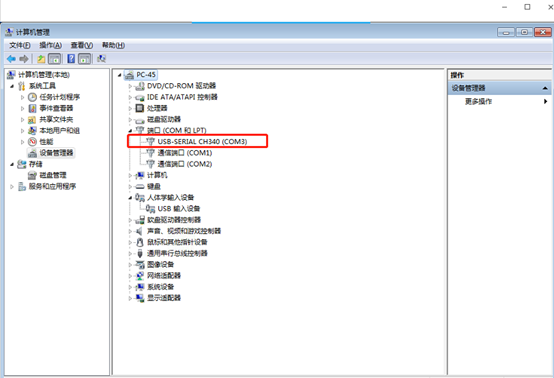The width and height of the screenshot is (554, 378).
Task: Open the 文件(F) menu
Action: 19,45
